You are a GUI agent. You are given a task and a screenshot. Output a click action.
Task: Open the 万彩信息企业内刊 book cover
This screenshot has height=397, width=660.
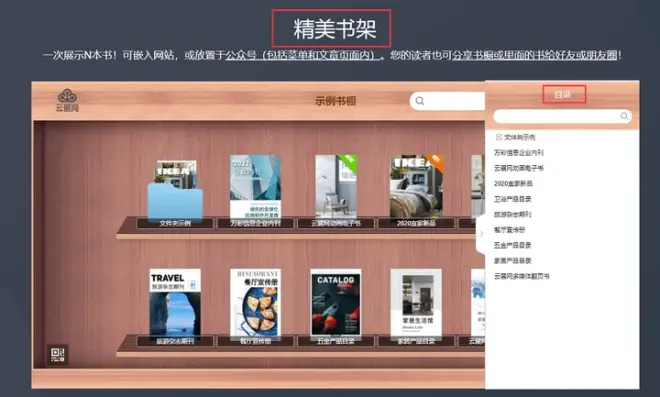click(x=255, y=187)
